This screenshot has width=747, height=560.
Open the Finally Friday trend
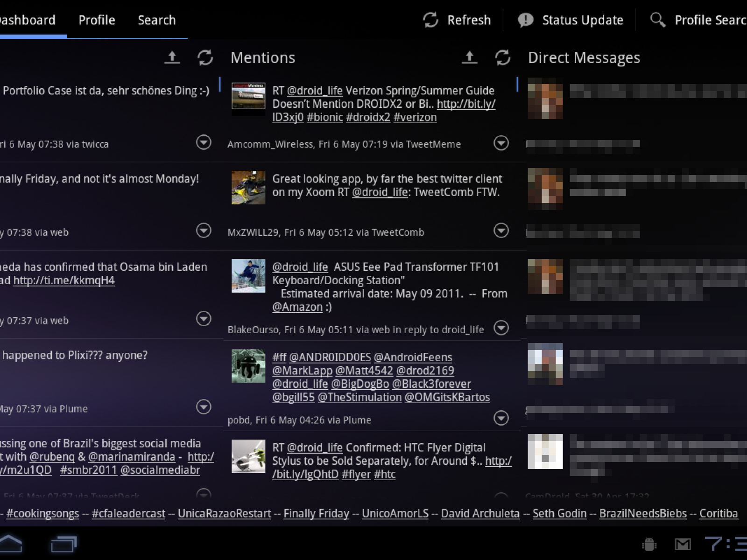tap(317, 514)
